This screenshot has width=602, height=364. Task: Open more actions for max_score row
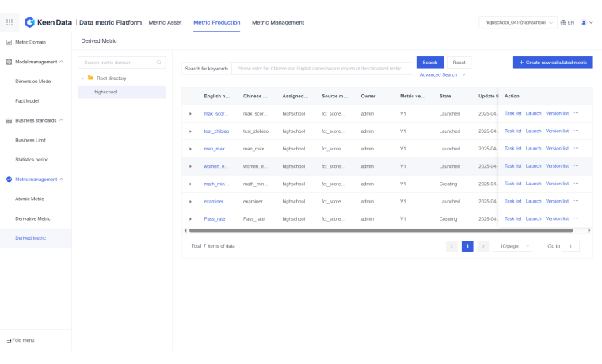pos(576,113)
